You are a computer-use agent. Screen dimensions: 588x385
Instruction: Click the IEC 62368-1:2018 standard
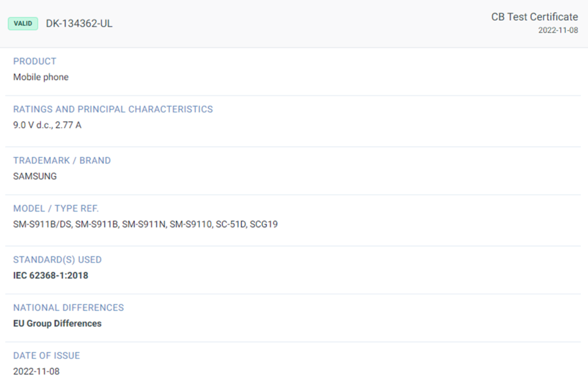[x=51, y=275]
